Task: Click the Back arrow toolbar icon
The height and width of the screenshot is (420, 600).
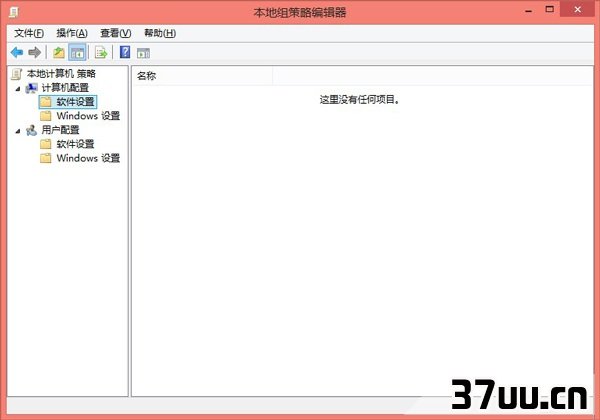Action: point(17,52)
